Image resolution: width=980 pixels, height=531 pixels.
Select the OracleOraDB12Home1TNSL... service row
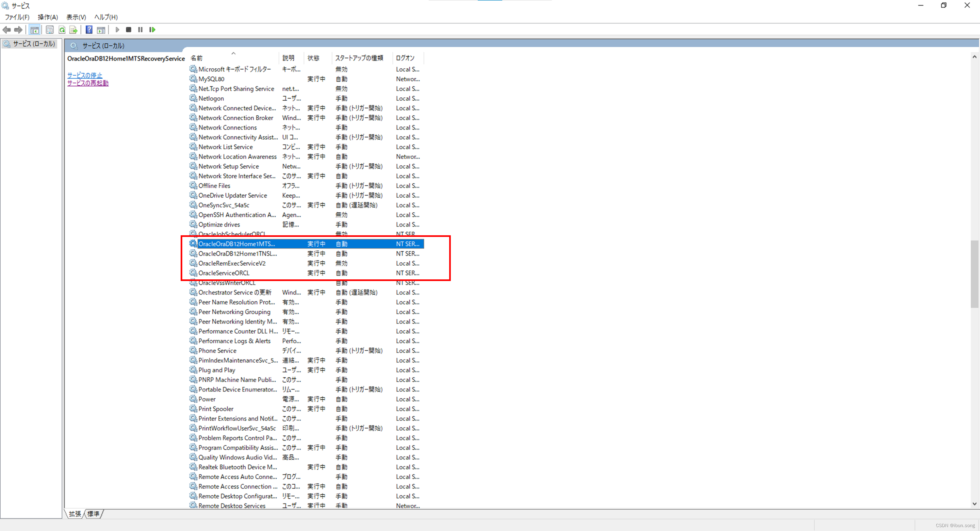point(306,254)
